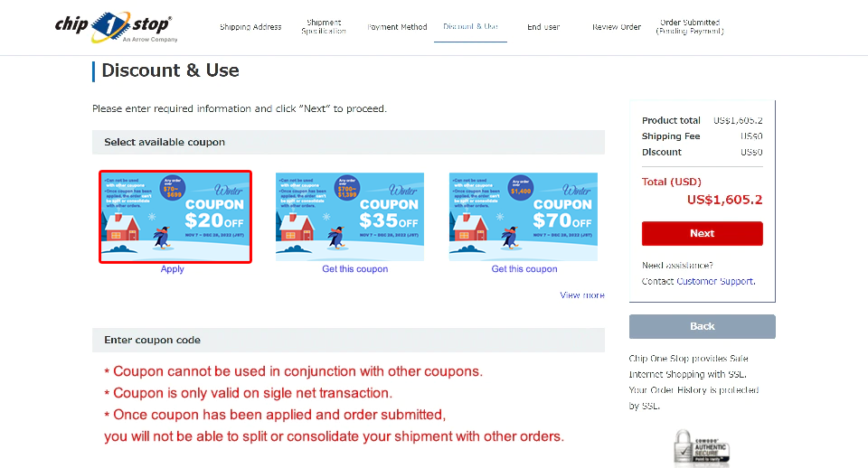This screenshot has height=468, width=868.
Task: Click the Order Submitted step
Action: tap(690, 27)
